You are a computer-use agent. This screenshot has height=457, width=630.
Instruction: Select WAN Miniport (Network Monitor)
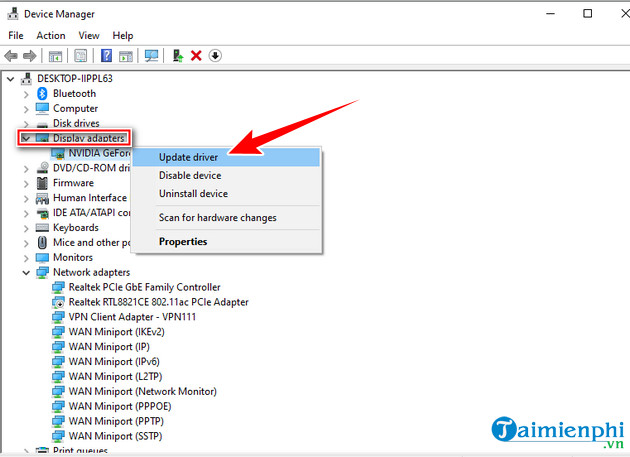(143, 391)
